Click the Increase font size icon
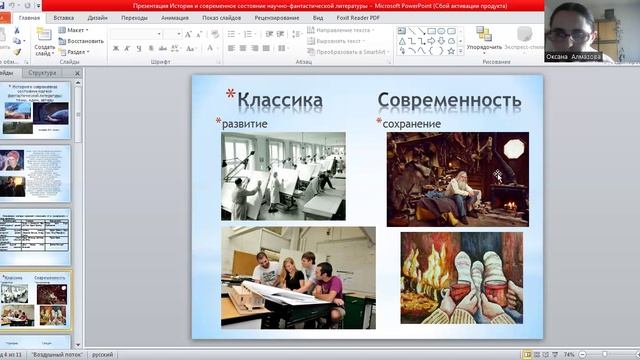The height and width of the screenshot is (360, 640). coord(188,34)
